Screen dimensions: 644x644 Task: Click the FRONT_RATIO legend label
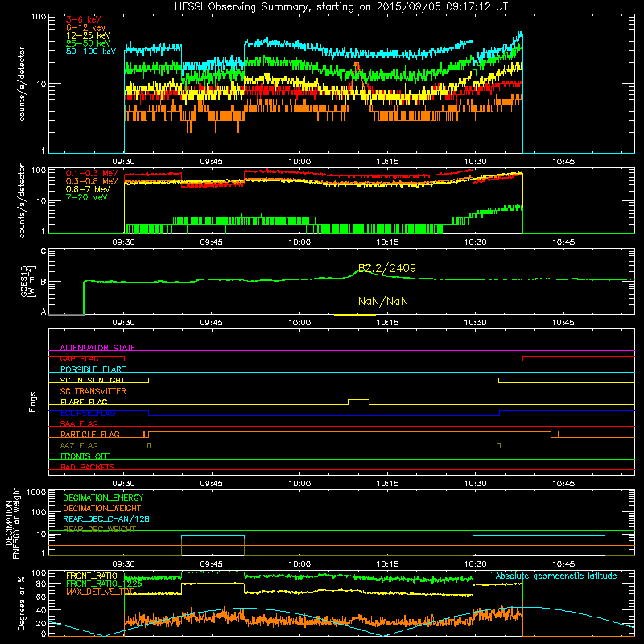pos(92,576)
